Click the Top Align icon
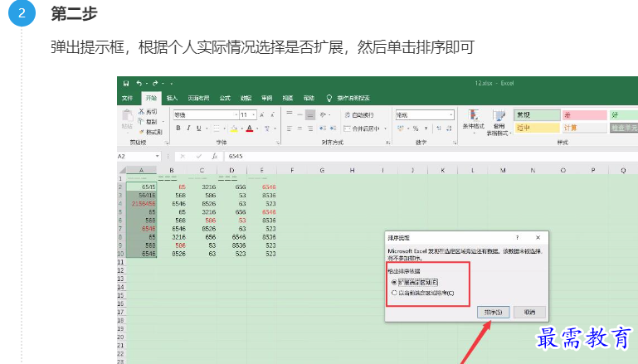Image resolution: width=638 pixels, height=364 pixels. (x=290, y=114)
